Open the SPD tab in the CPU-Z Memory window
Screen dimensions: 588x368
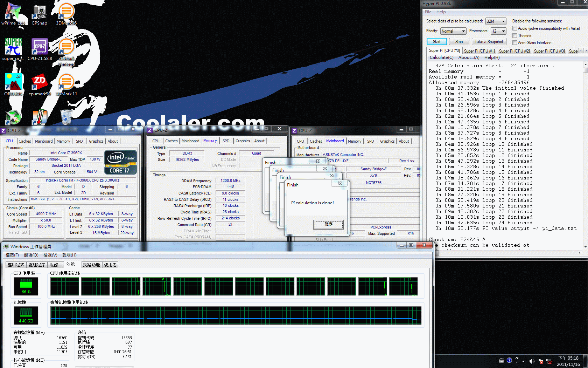click(x=226, y=141)
